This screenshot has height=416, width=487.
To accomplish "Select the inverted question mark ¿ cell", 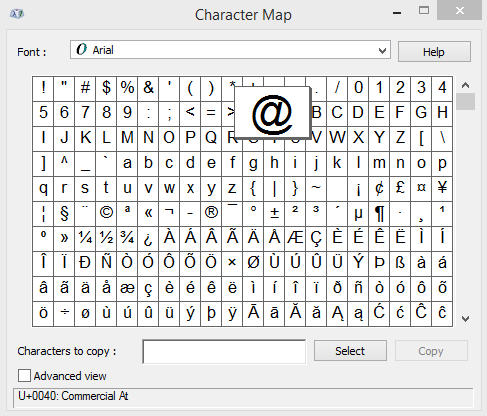I will [x=148, y=238].
